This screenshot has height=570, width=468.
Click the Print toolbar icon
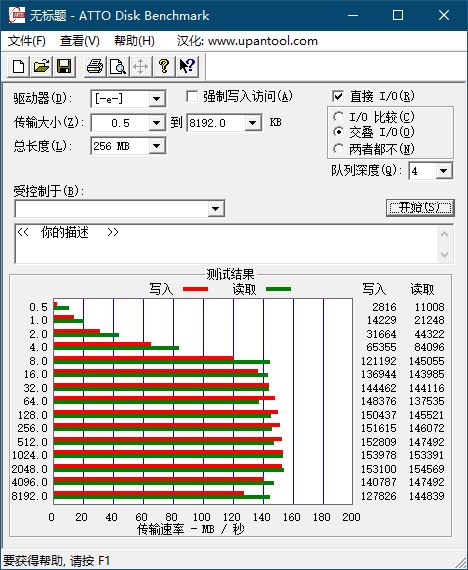[x=95, y=67]
